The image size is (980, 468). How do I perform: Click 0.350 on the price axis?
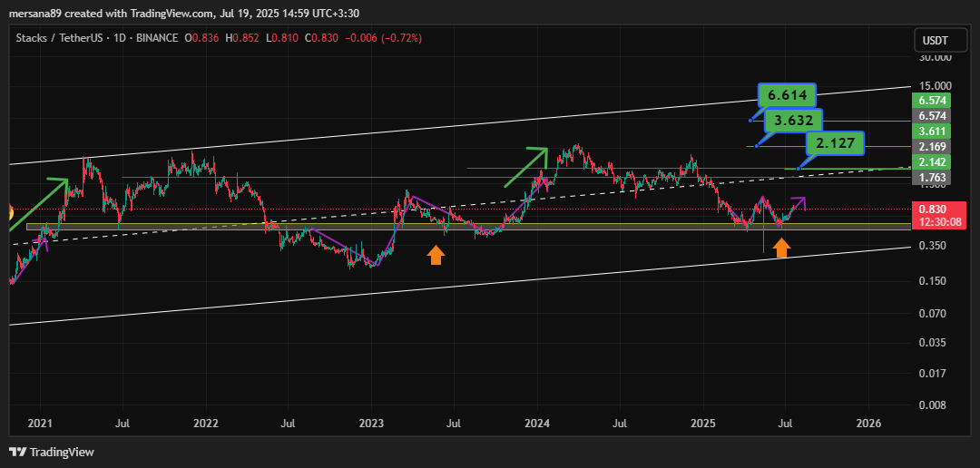tap(931, 246)
